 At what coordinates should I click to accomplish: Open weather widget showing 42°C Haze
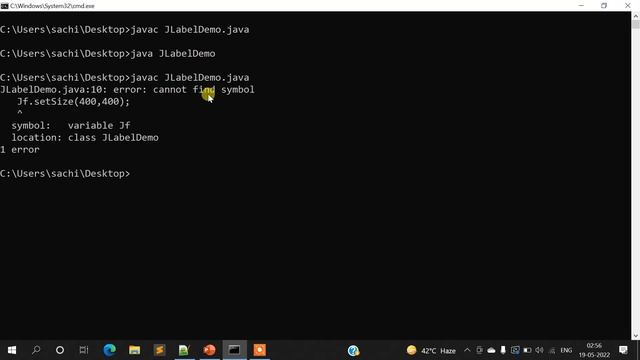[431, 351]
